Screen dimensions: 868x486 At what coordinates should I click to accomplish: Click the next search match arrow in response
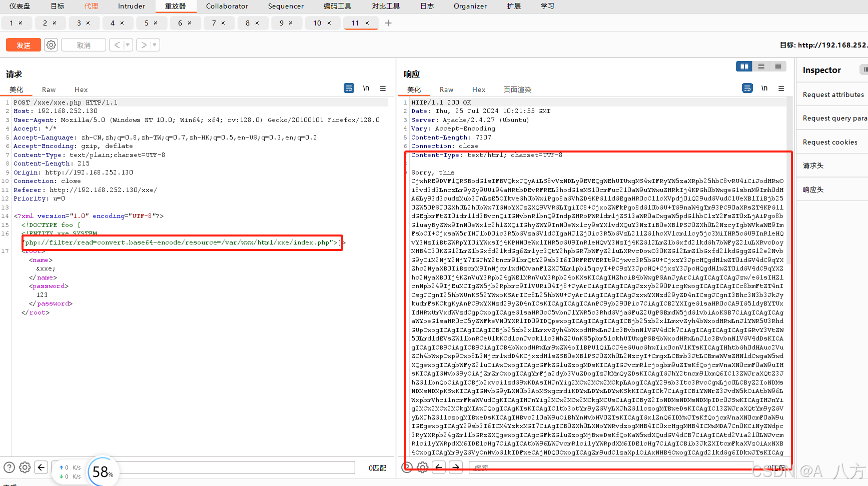[x=456, y=467]
